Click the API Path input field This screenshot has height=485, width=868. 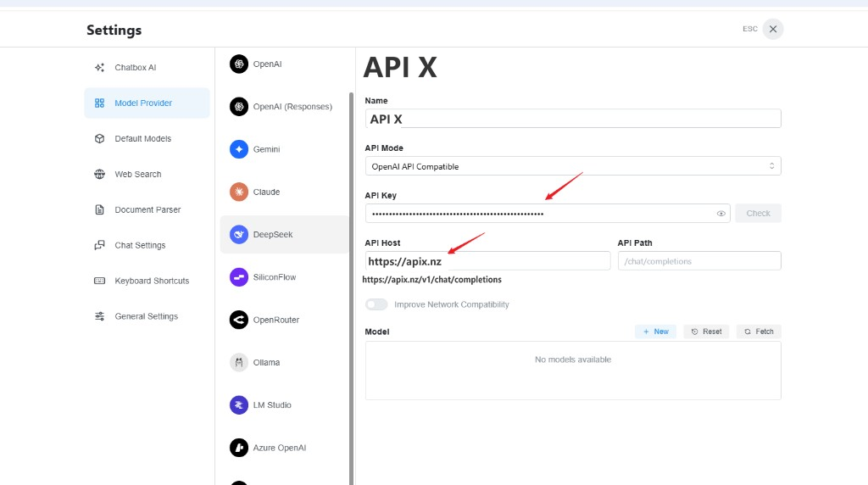pos(699,261)
